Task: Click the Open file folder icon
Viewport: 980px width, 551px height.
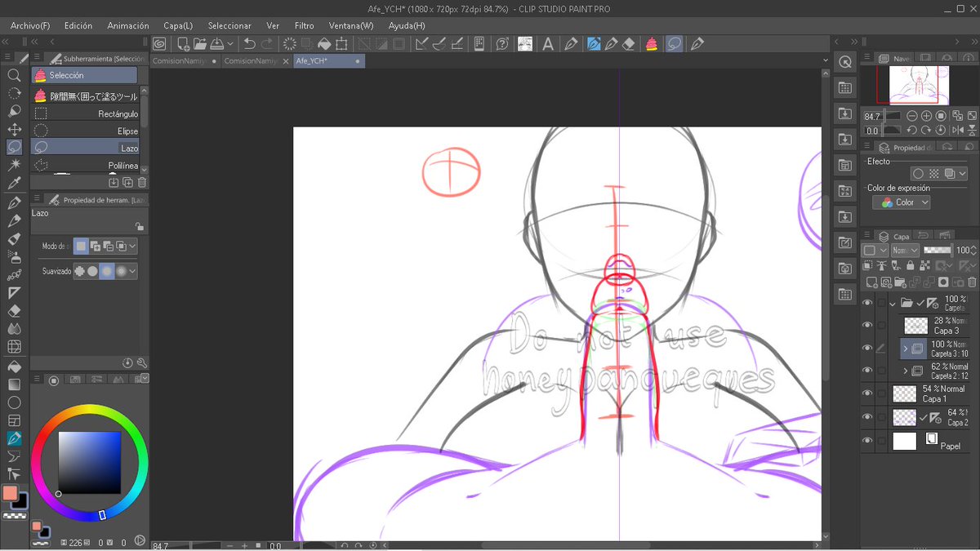Action: pyautogui.click(x=201, y=43)
